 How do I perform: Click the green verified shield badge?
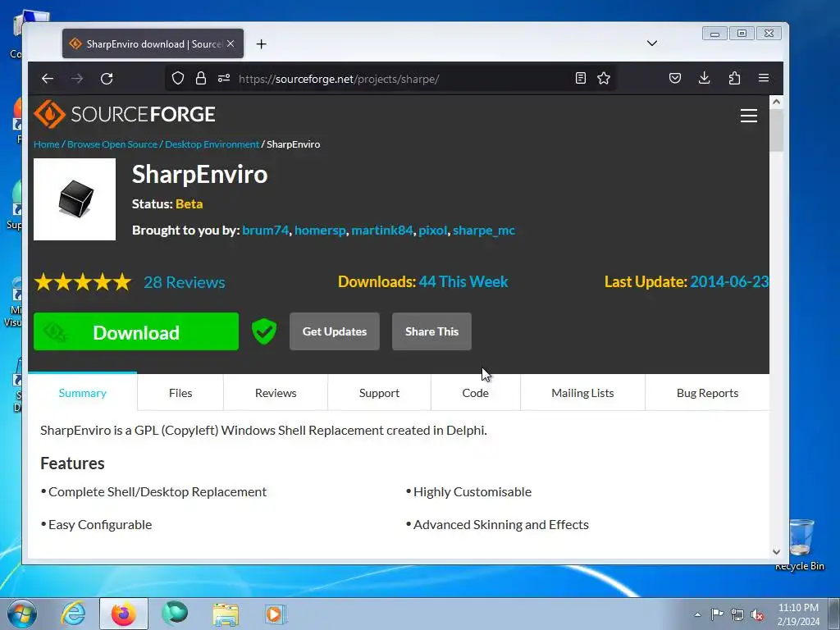tap(264, 331)
